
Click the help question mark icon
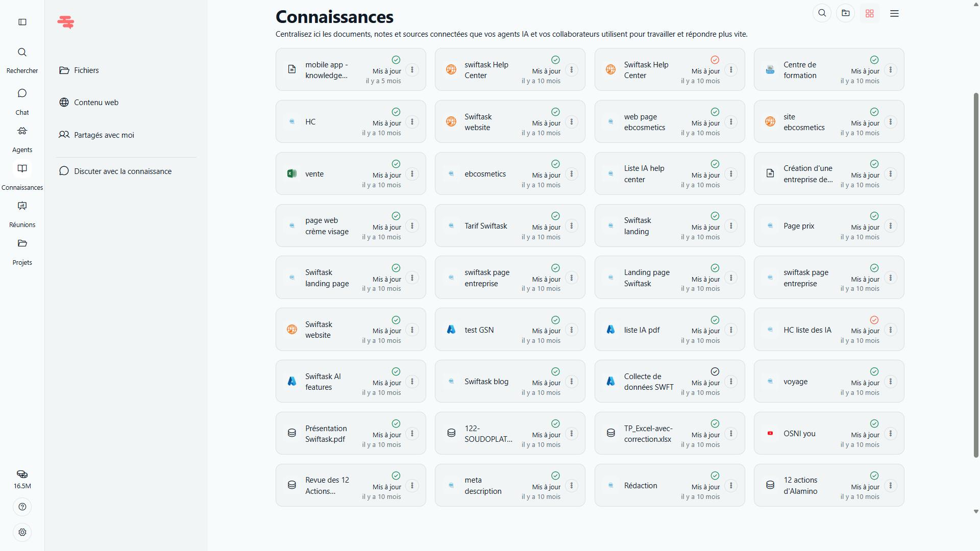point(22,507)
